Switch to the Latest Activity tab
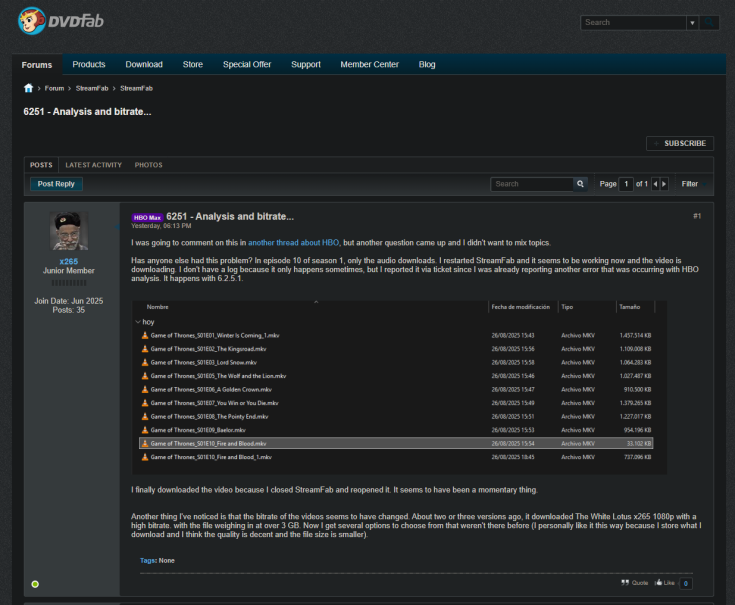 coord(93,165)
